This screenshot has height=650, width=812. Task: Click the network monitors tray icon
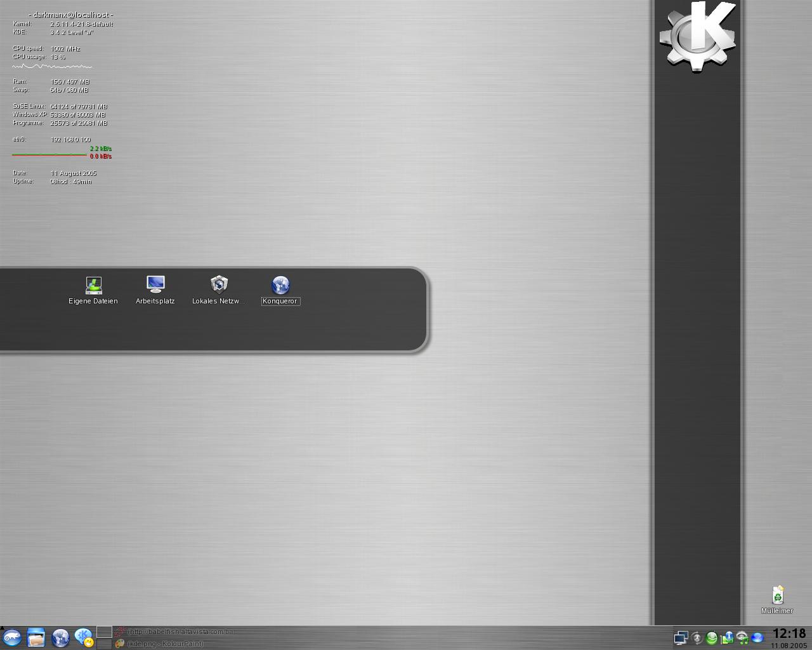[x=681, y=638]
